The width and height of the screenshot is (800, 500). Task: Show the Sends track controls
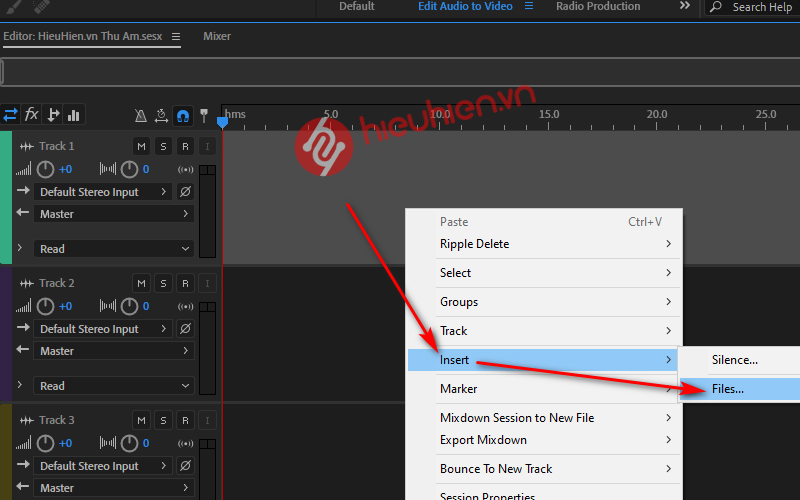pos(53,115)
